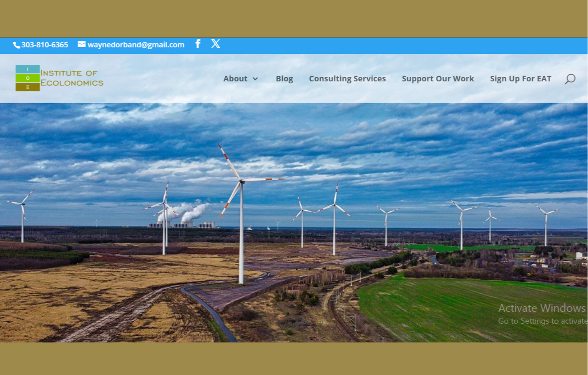Open the search magnifier icon
The width and height of the screenshot is (588, 375).
[570, 79]
